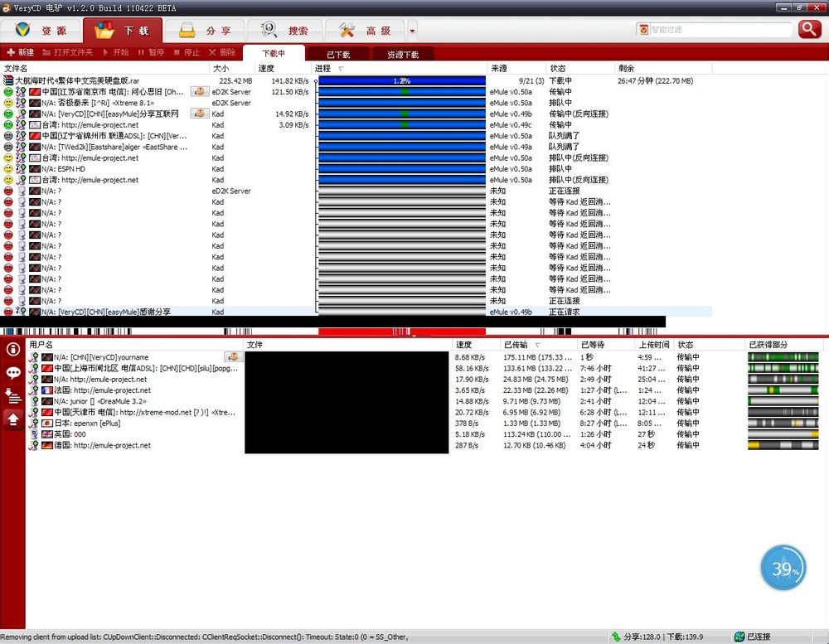Click the obtained-parts bar of 德国 row

coord(783,445)
